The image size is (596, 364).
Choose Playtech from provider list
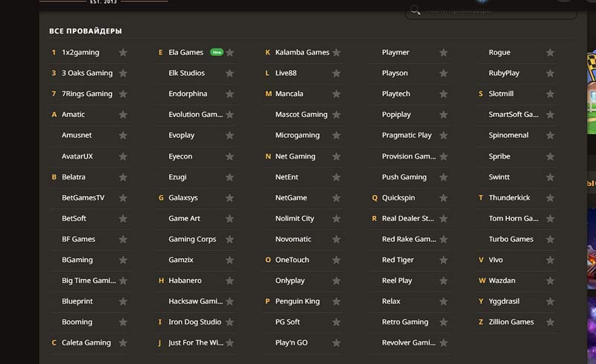pyautogui.click(x=396, y=94)
